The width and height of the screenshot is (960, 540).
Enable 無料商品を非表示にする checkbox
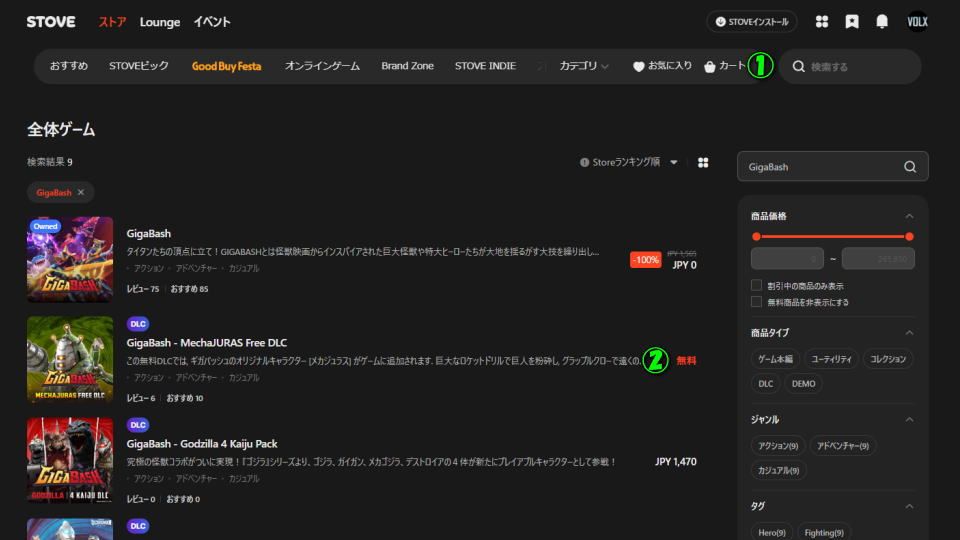757,302
